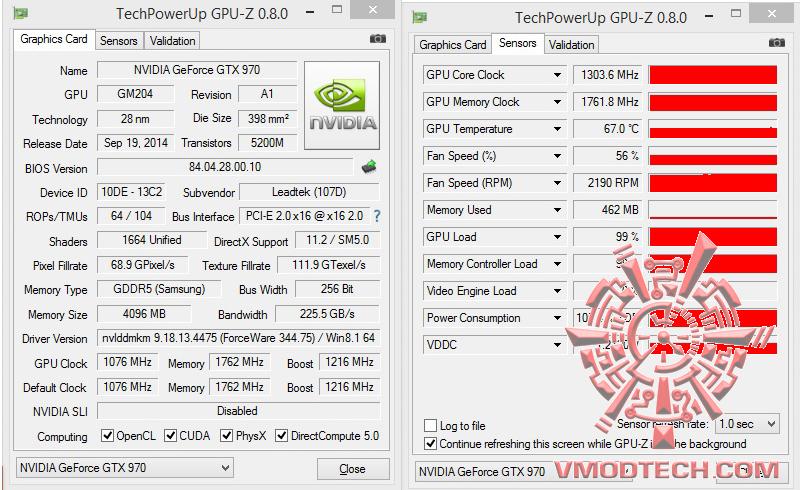800x490 pixels.
Task: Close the right GPU-Z window
Action: point(772,13)
